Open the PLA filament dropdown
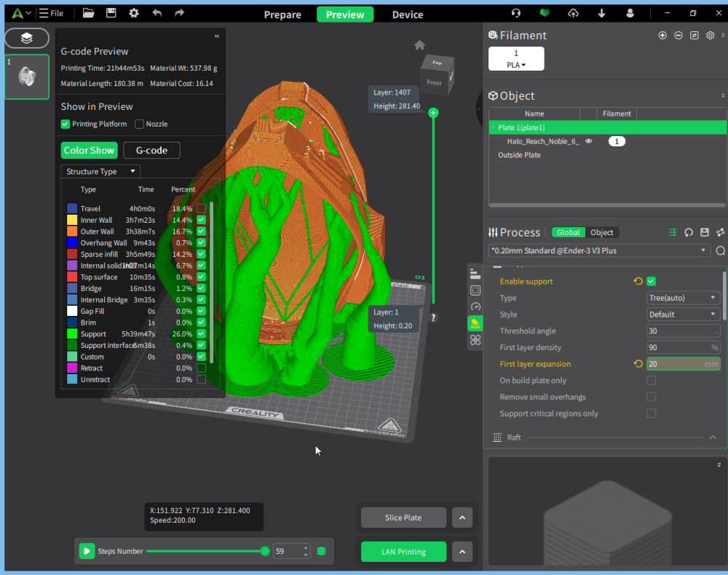Image resolution: width=728 pixels, height=575 pixels. pos(516,65)
